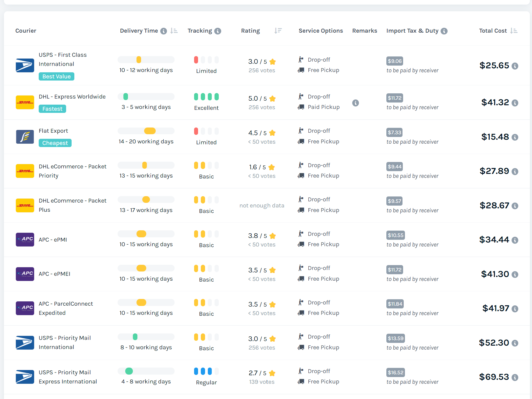Click the Service Options column header
532x399 pixels.
point(321,31)
